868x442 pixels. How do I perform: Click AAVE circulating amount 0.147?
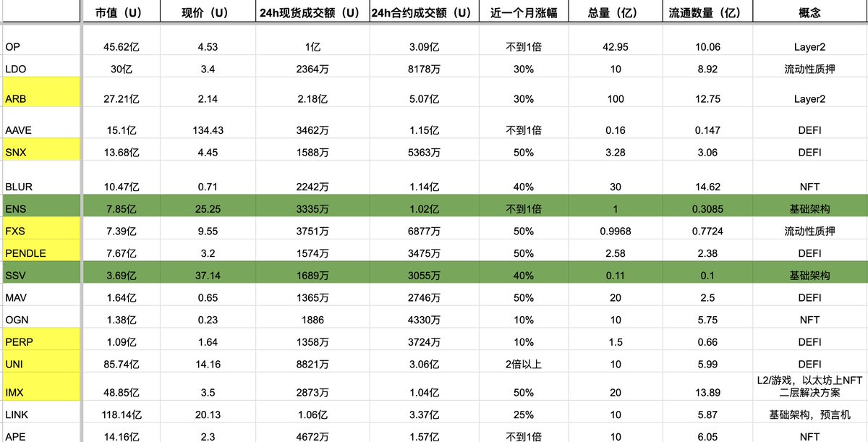click(x=707, y=130)
